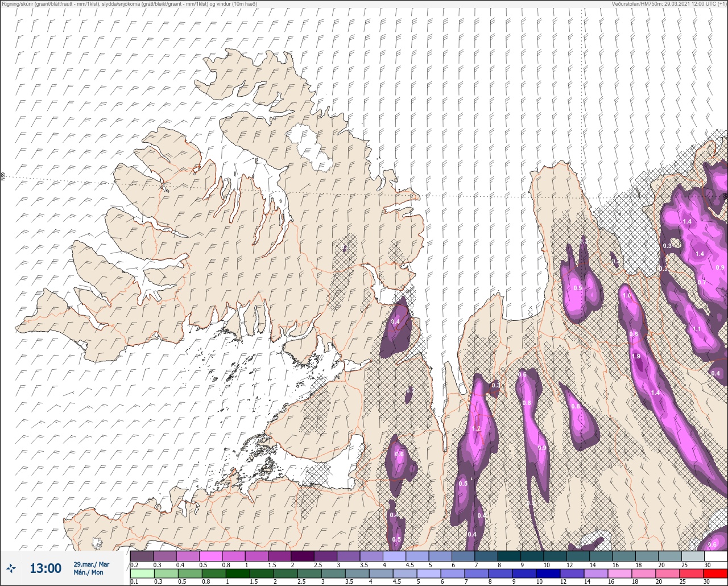728x586 pixels.
Task: Select the pale green first swatch of rain scale
Action: (x=142, y=573)
